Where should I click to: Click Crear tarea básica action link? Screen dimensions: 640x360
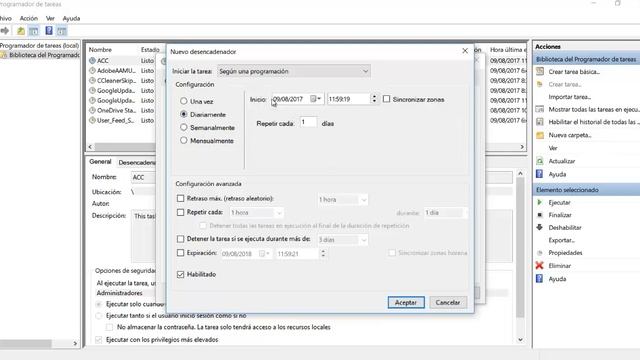coord(574,72)
